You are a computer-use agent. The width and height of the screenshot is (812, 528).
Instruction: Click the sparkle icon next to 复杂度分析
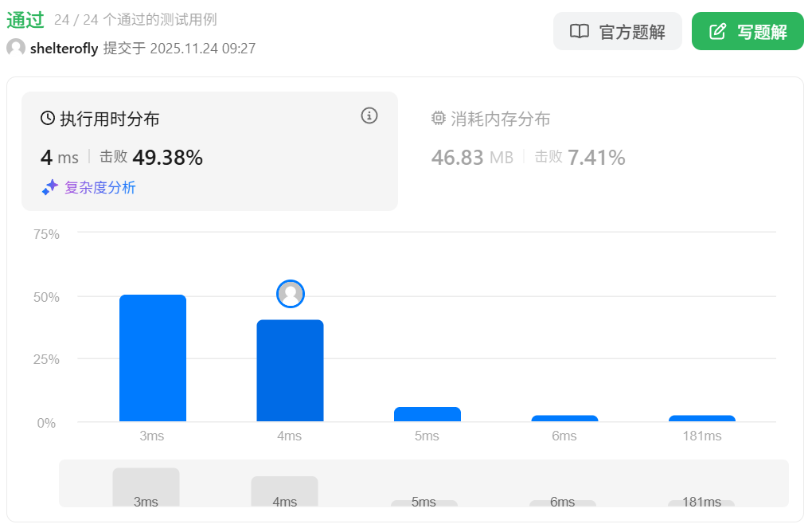pos(50,188)
